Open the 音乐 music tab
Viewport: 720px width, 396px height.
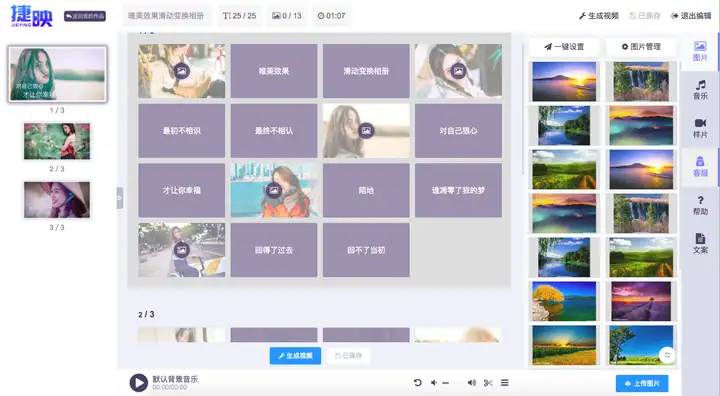click(700, 90)
